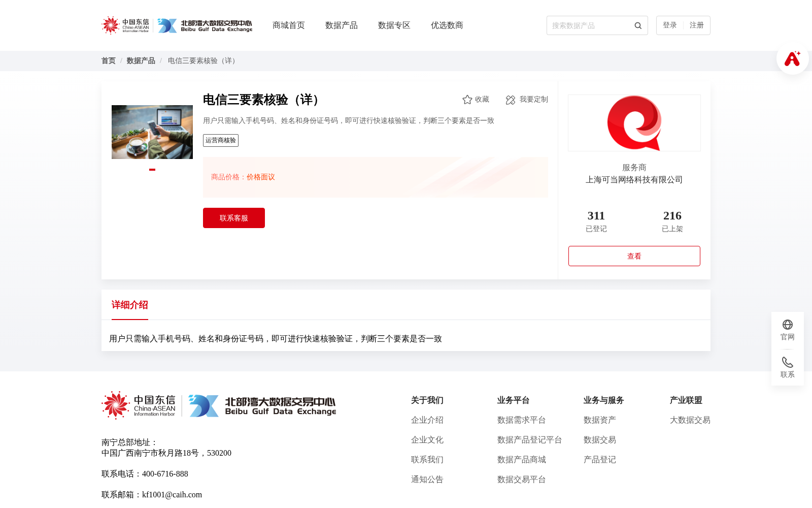Open footer link 企业介绍
Viewport: 812px width, 508px height.
point(427,420)
